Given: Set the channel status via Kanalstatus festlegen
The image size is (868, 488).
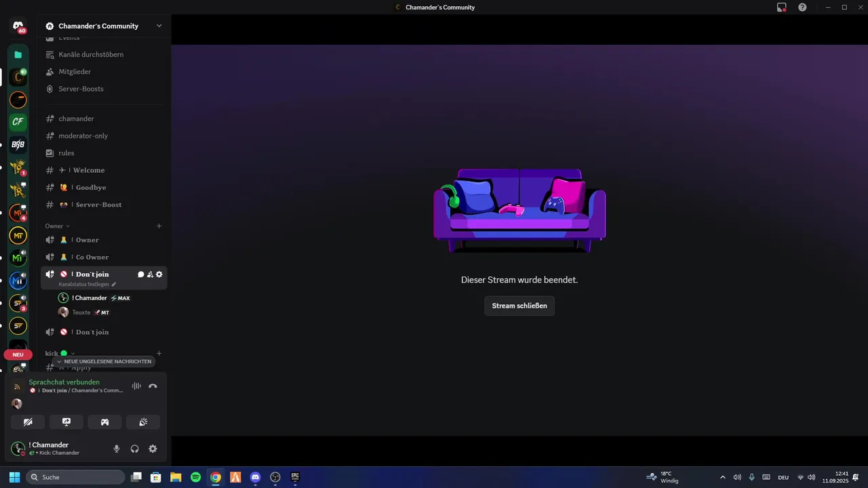Looking at the screenshot, I should 87,285.
